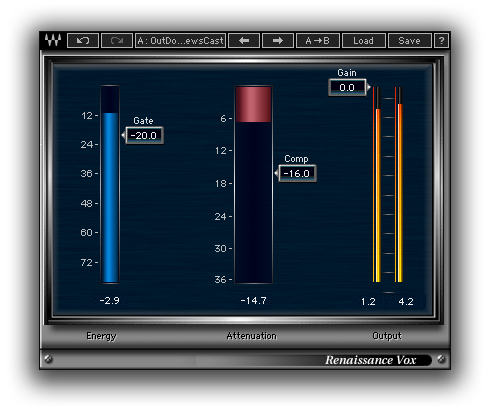This screenshot has height=406, width=496.
Task: Click the blue Energy meter bar
Action: click(110, 197)
